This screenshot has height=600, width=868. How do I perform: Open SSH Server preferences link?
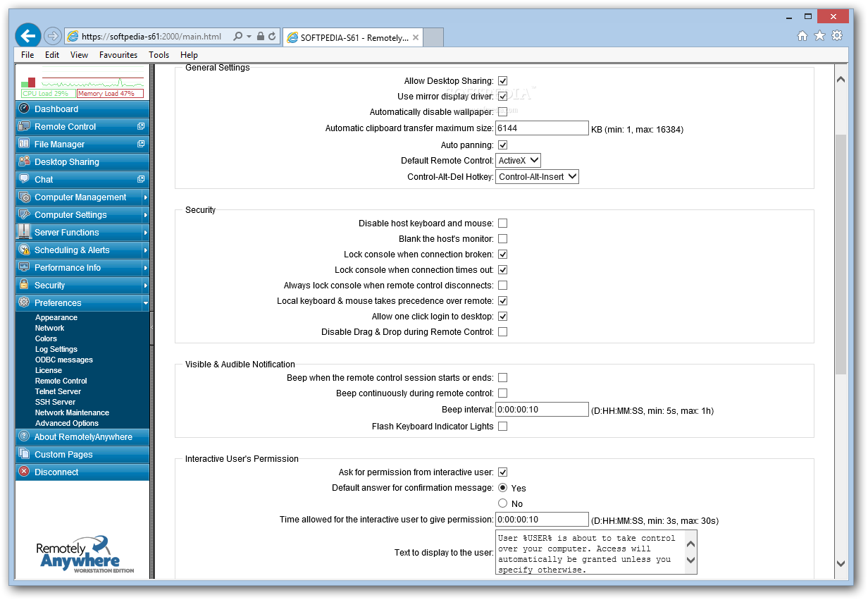point(55,402)
